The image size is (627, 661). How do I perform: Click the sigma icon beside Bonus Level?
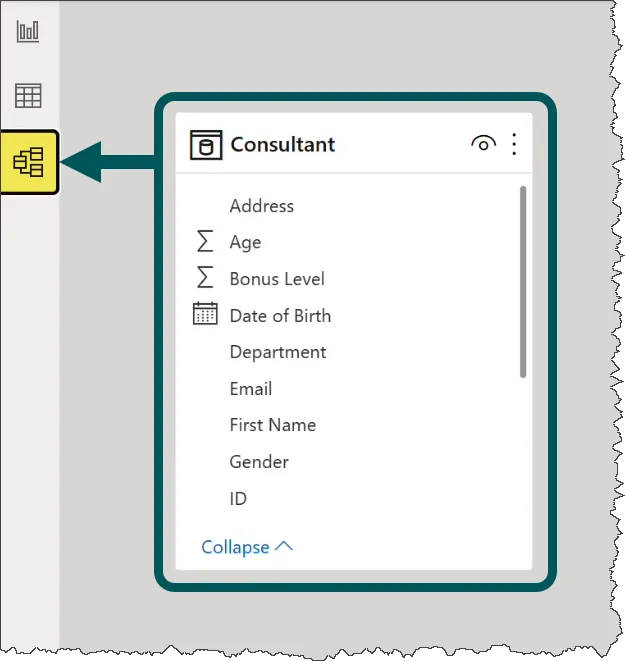pos(205,279)
